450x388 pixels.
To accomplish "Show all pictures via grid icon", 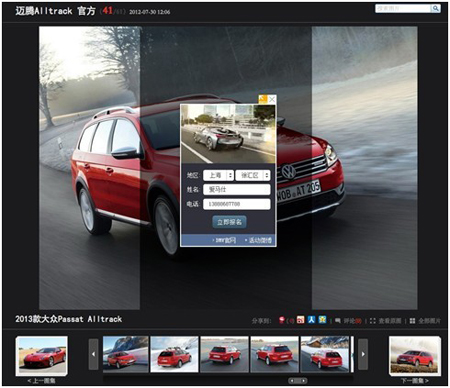I will click(412, 321).
